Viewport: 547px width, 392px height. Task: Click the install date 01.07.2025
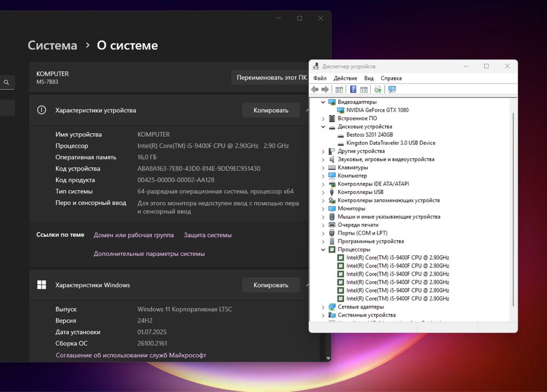152,332
